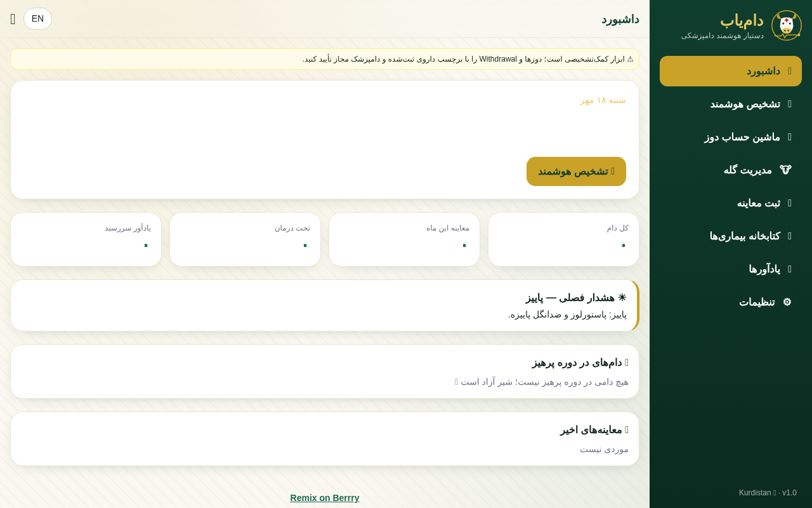
Task: Click the داشبورد page title in the header
Action: (620, 19)
